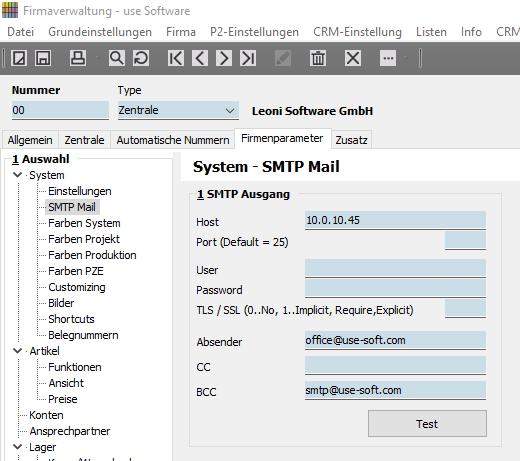Select the Firmenparameter tab

click(282, 138)
